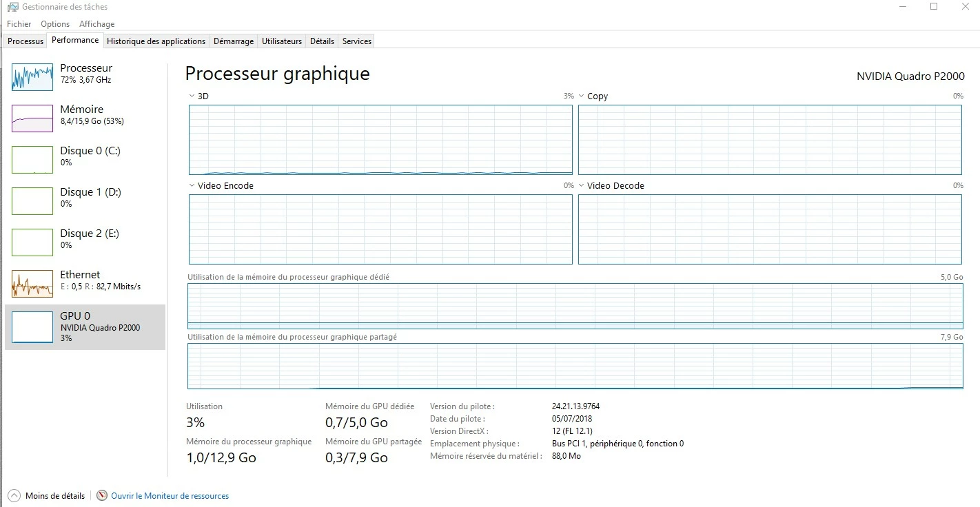980x507 pixels.
Task: Select the Disque 1 (D:) entry
Action: (85, 200)
